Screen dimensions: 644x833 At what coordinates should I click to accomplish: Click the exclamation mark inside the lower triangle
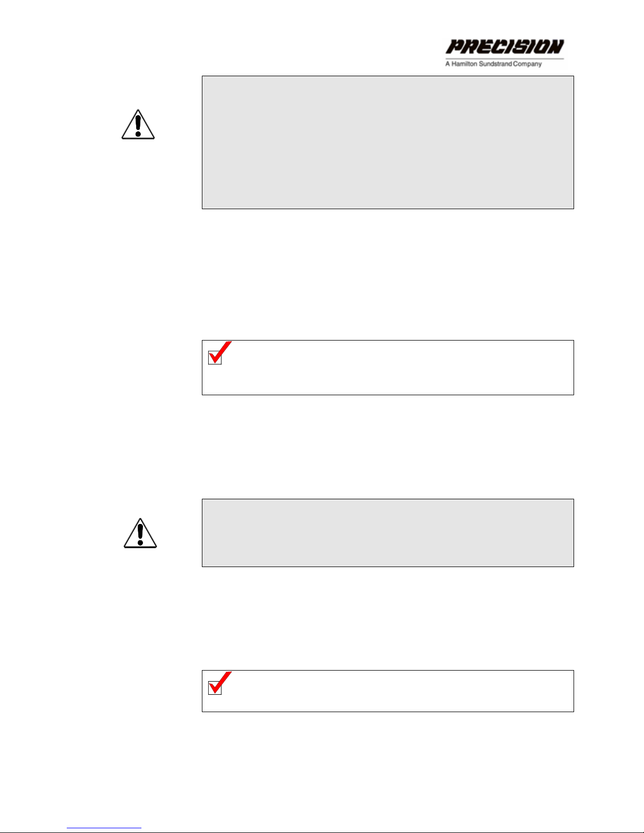pyautogui.click(x=140, y=534)
